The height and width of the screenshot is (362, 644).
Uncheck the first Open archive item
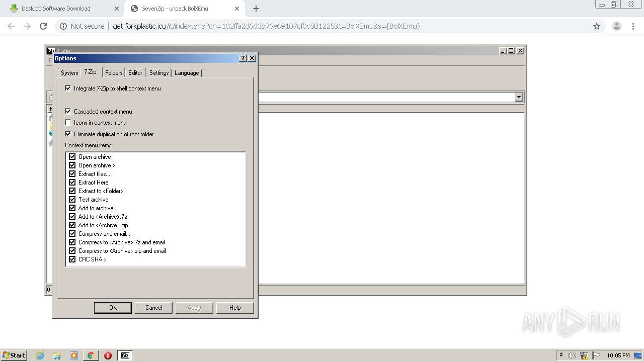(72, 157)
